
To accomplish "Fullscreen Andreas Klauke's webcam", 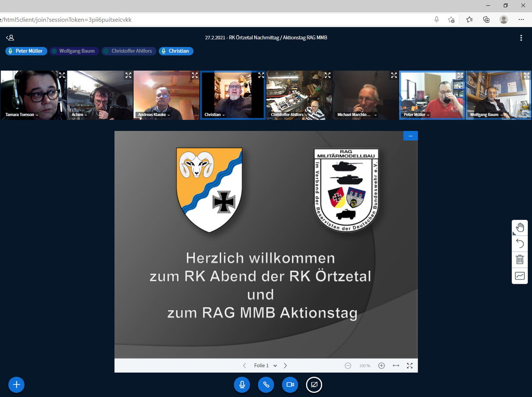I will point(195,75).
